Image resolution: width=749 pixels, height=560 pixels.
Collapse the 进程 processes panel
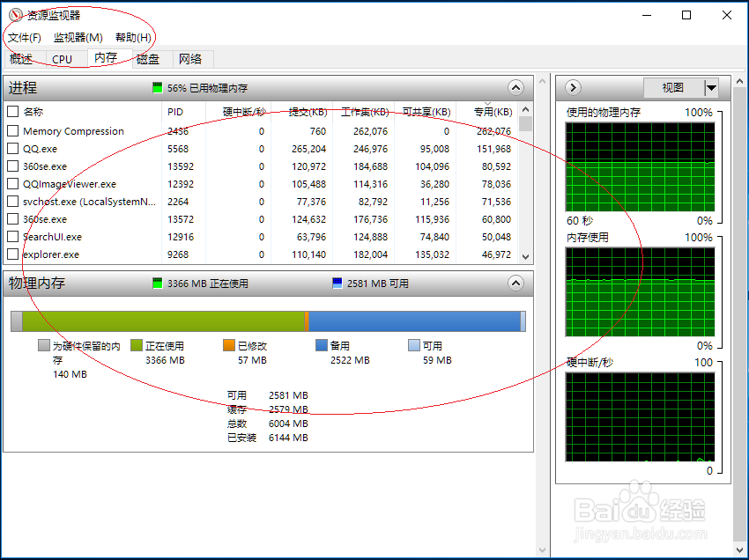coord(515,87)
